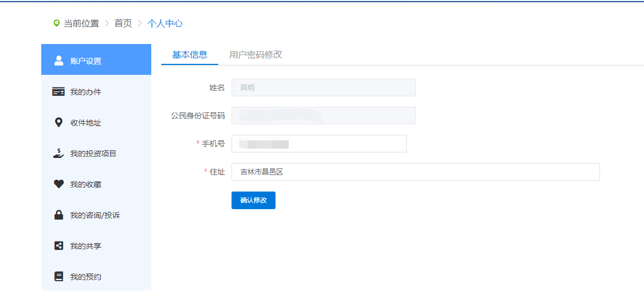Click the 个人中心 breadcrumb link
The width and height of the screenshot is (644, 306).
click(x=165, y=23)
